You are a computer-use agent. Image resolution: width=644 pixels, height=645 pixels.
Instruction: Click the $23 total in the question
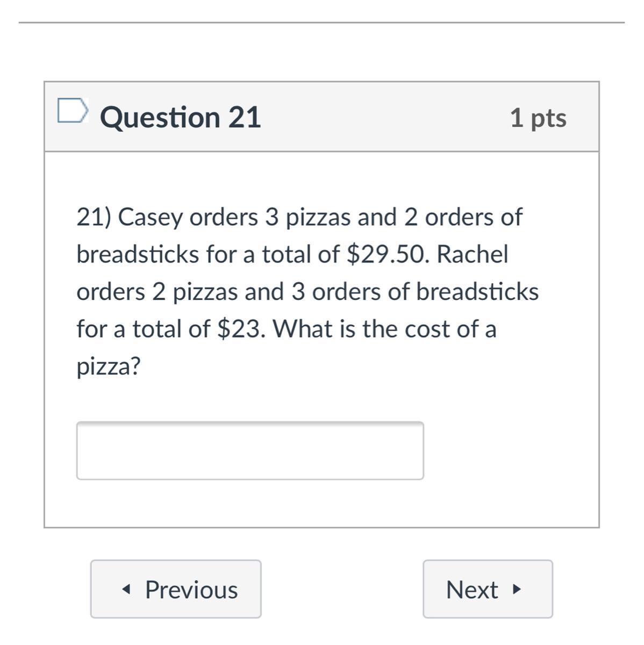(240, 329)
